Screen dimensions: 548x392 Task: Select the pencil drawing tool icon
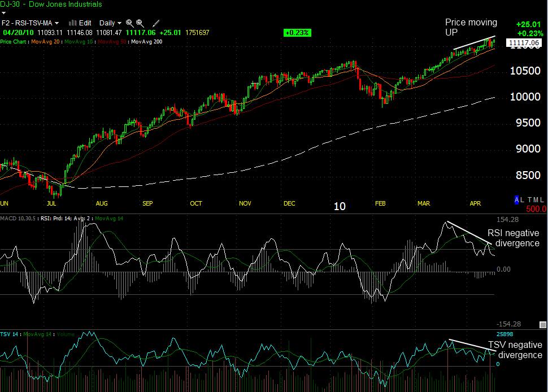pyautogui.click(x=156, y=23)
